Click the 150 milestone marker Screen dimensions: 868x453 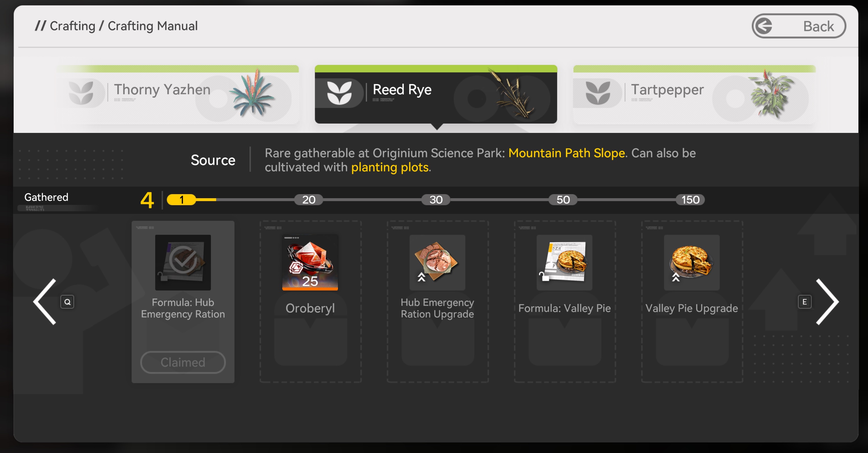pos(690,200)
